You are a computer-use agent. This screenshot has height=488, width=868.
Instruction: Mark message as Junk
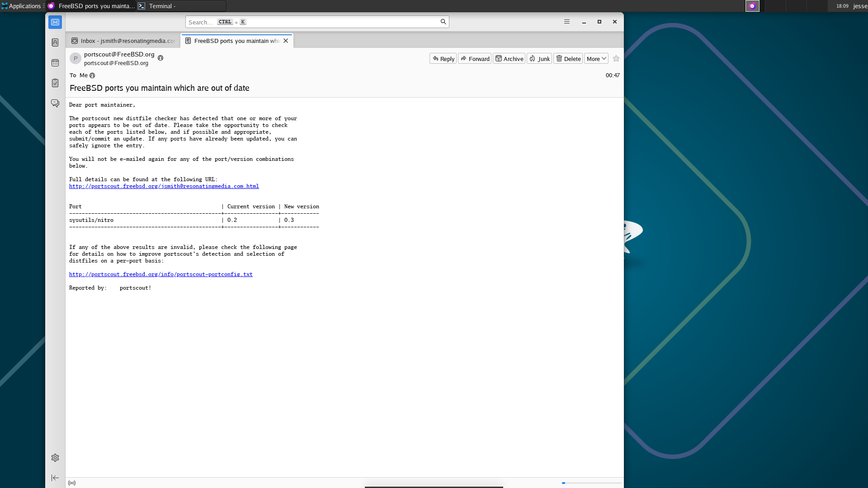(539, 59)
